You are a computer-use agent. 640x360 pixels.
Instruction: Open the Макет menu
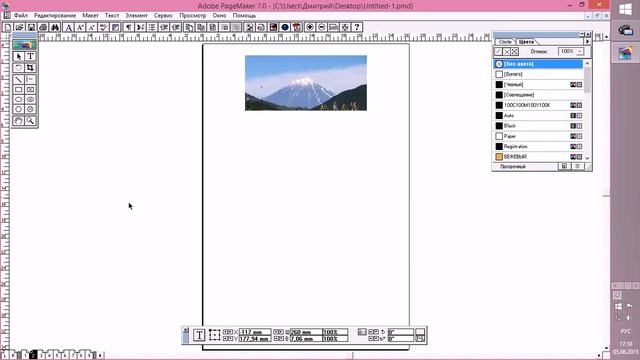pyautogui.click(x=90, y=16)
